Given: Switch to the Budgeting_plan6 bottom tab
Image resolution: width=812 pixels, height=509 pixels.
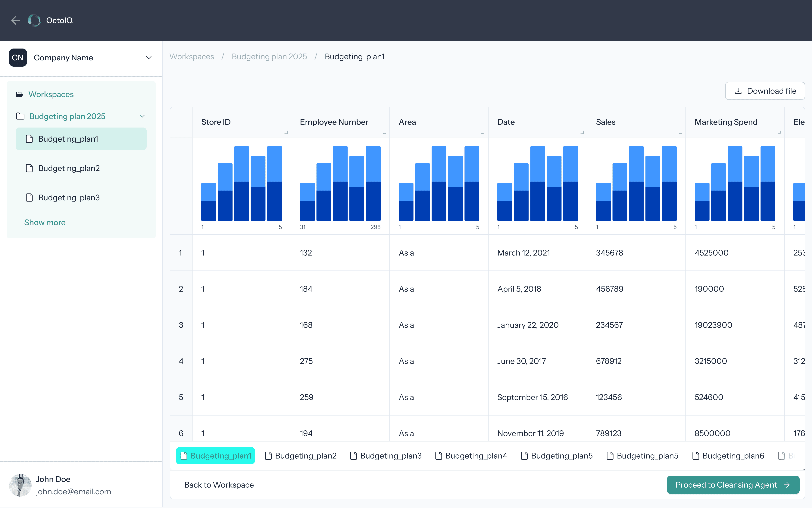Looking at the screenshot, I should coord(728,456).
